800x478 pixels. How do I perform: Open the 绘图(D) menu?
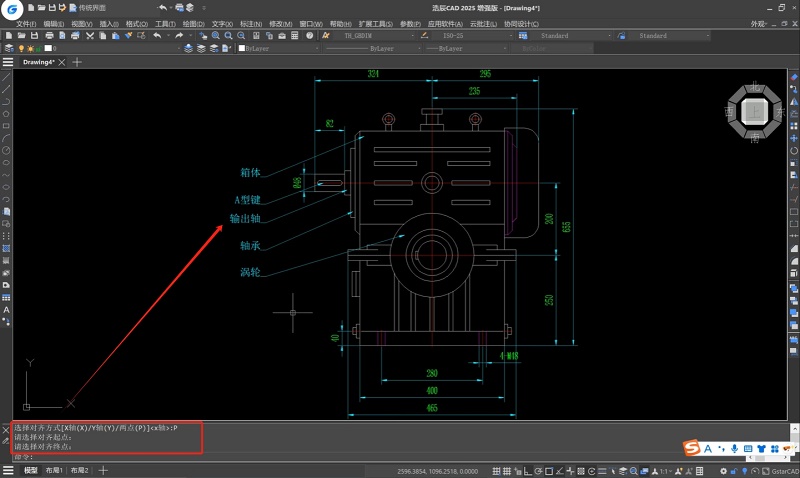[193, 23]
